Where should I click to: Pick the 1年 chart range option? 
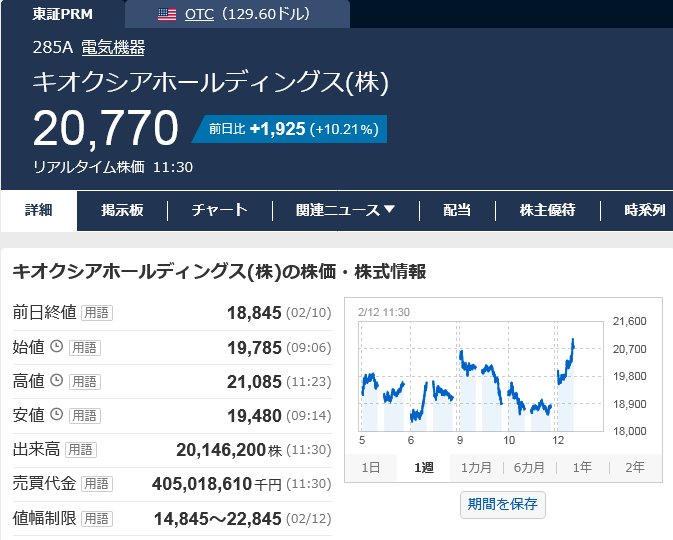pos(582,468)
